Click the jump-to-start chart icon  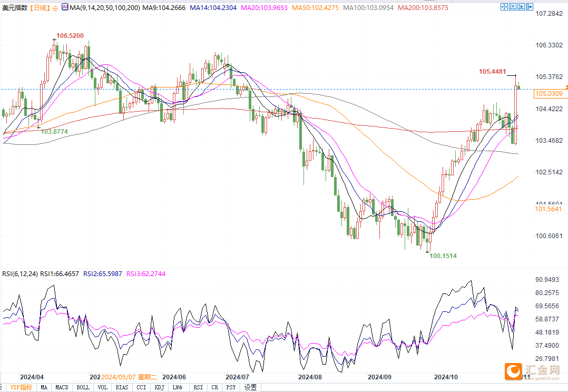[x=513, y=7]
